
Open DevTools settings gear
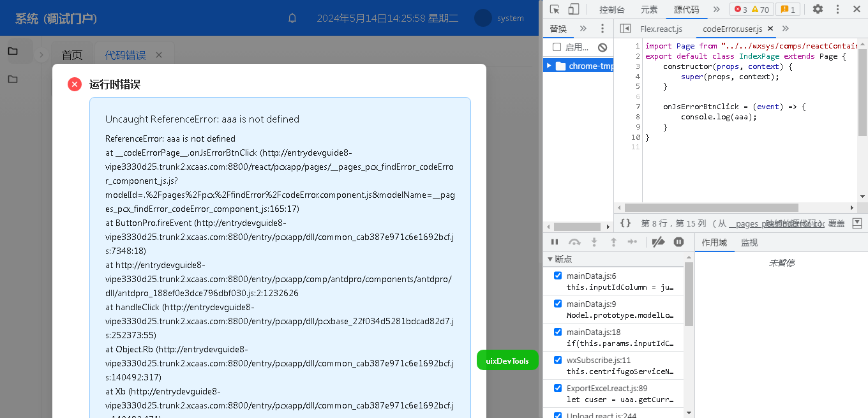click(x=818, y=9)
